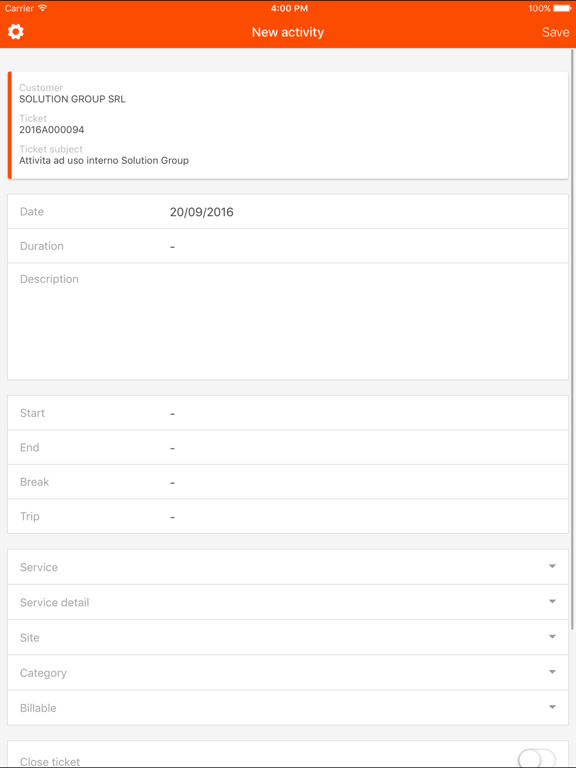
Task: Choose a Billable option from dropdown
Action: [288, 708]
